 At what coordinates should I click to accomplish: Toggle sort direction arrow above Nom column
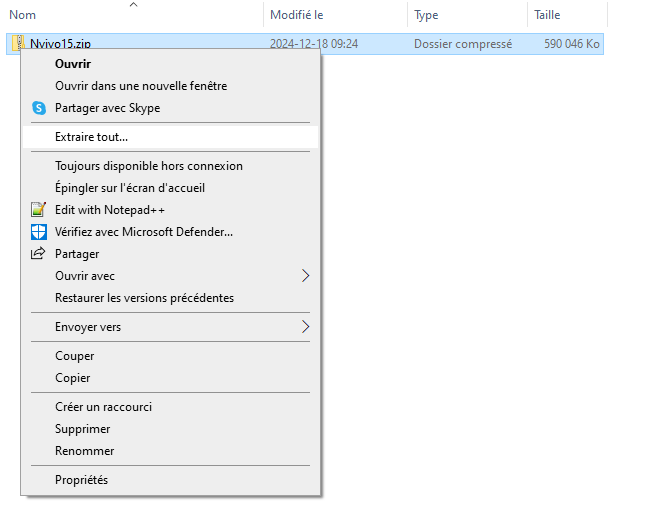133,5
